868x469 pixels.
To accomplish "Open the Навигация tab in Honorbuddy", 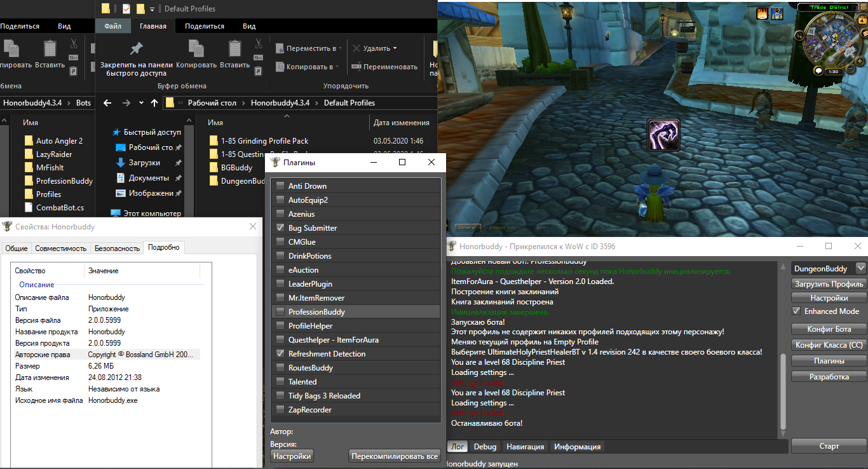I will (x=526, y=447).
